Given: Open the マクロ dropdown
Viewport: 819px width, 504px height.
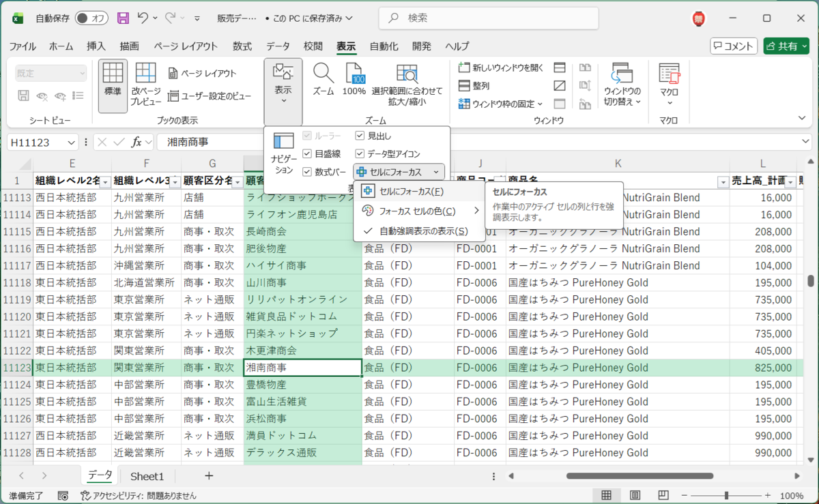Looking at the screenshot, I should 669,85.
